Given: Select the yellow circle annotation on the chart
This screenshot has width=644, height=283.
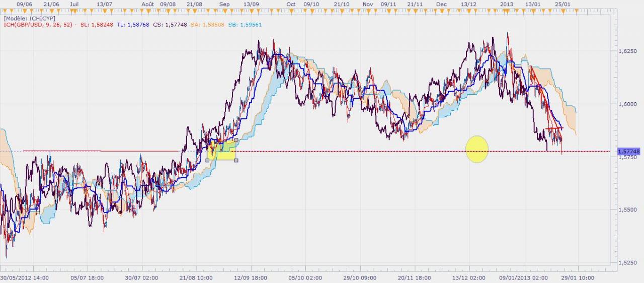Looking at the screenshot, I should tap(477, 149).
